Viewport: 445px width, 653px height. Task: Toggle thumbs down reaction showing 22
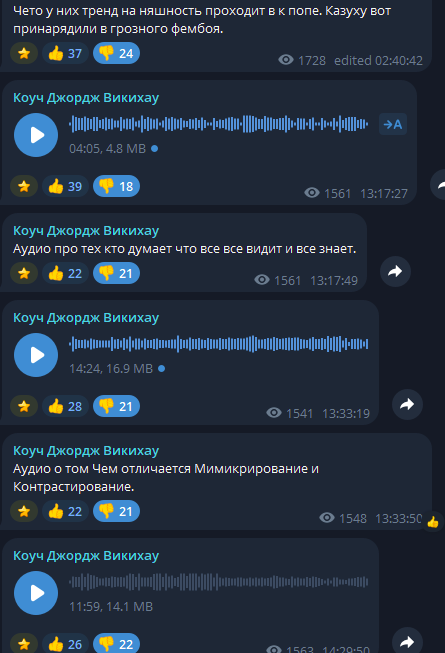pos(116,644)
